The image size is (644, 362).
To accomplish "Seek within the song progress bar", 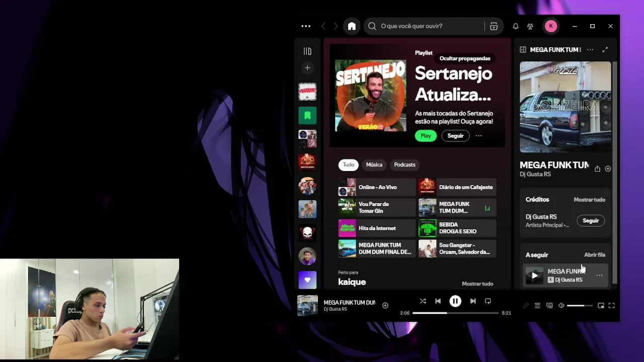I will click(455, 313).
